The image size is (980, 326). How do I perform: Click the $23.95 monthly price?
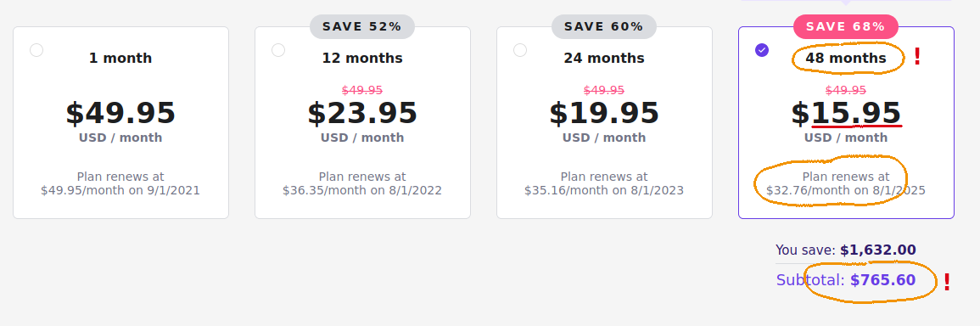point(362,113)
